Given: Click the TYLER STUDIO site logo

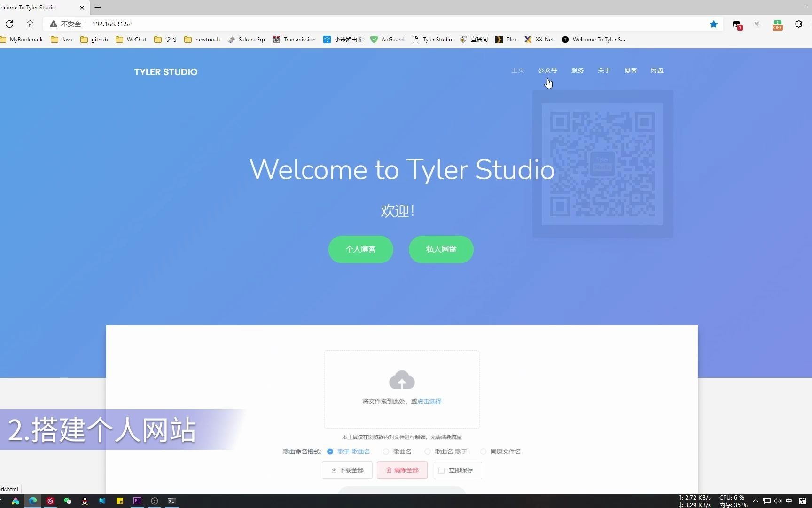Looking at the screenshot, I should coord(166,72).
